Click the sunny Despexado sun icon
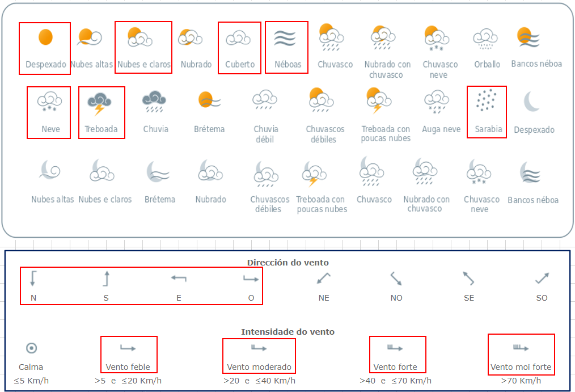Image resolution: width=575 pixels, height=392 pixels. (45, 37)
